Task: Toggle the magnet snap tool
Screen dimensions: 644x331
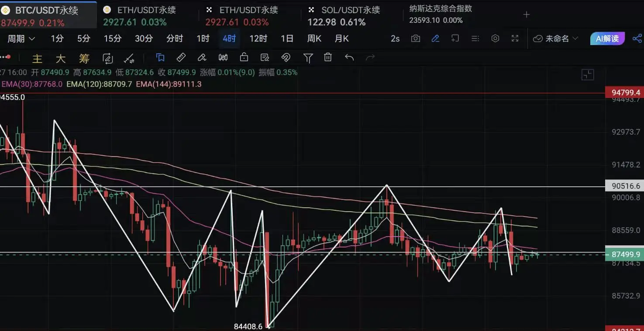Action: [x=286, y=57]
